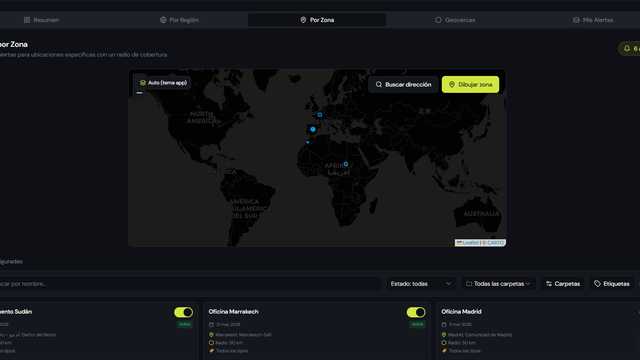Select the Por Zona tab
The image size is (640, 360).
coord(317,20)
